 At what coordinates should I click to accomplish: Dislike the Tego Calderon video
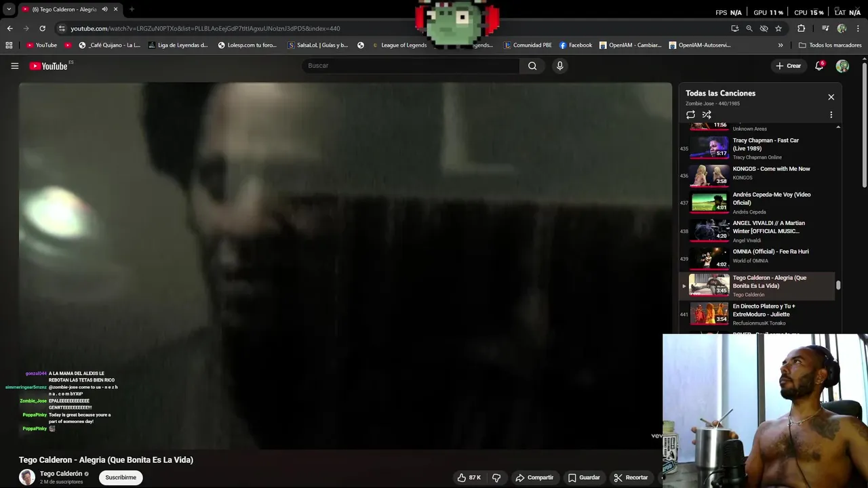[496, 478]
